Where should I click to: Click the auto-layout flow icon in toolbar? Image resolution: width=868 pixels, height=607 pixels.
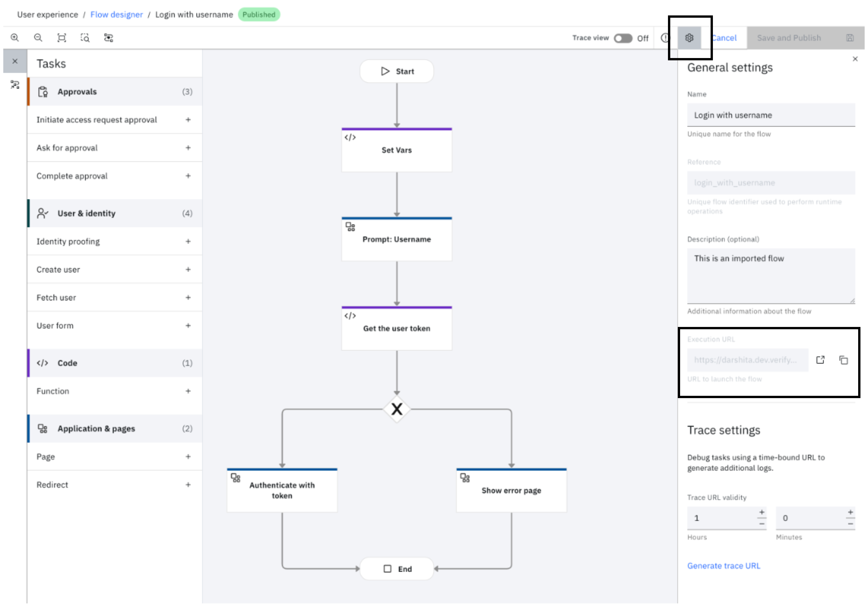click(x=109, y=38)
